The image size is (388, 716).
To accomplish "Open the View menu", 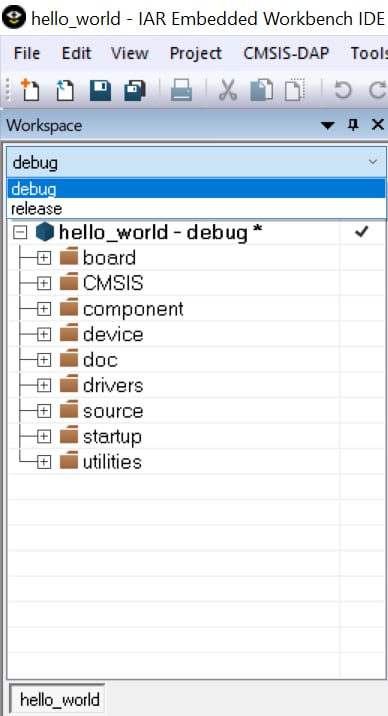I will 130,53.
